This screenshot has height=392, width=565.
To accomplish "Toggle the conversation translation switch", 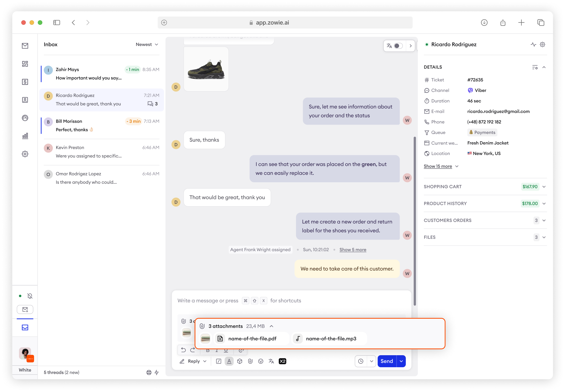I will 398,46.
